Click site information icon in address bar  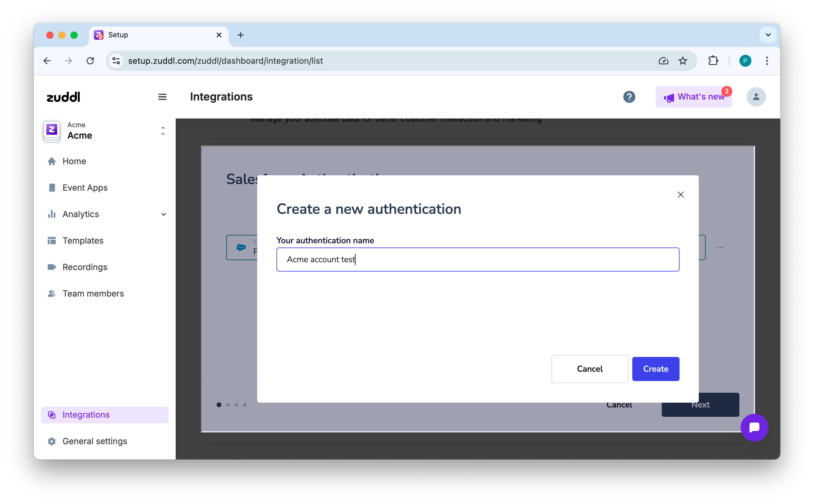point(116,61)
